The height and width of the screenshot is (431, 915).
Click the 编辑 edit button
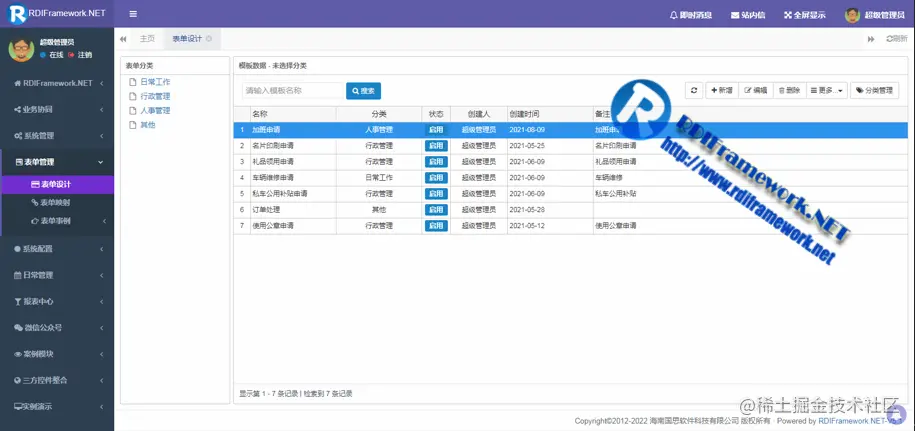click(756, 90)
